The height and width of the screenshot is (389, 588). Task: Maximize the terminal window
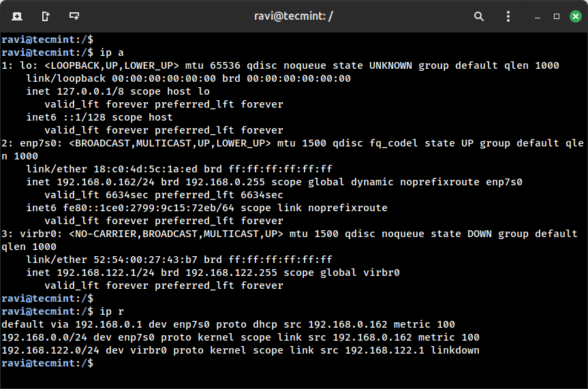pyautogui.click(x=557, y=16)
